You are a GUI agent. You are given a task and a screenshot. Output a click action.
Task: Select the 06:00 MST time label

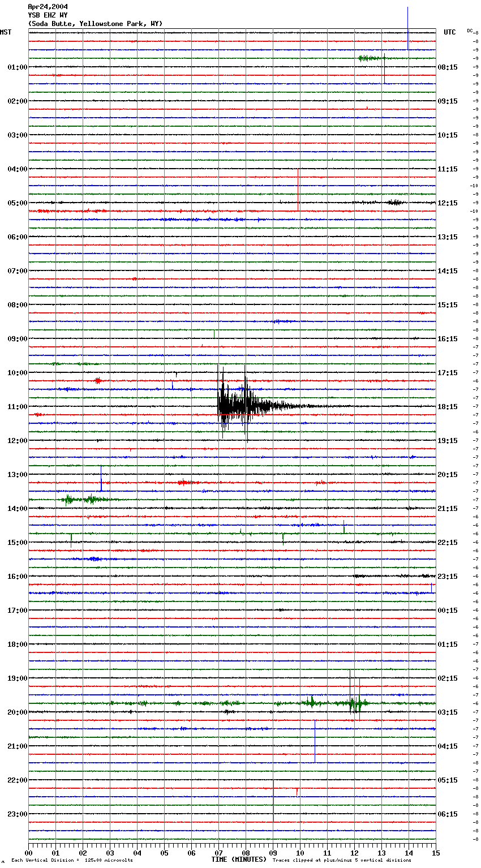tap(18, 237)
